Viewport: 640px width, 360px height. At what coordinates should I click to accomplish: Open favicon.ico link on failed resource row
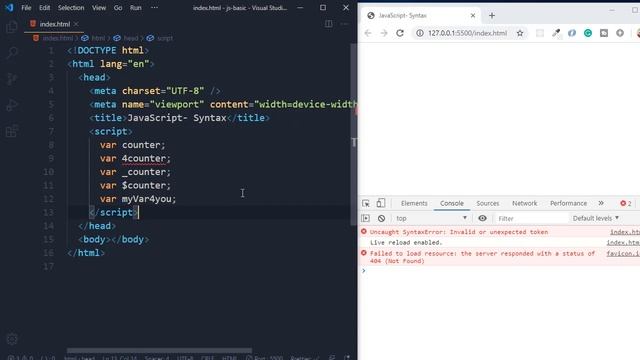coord(623,253)
